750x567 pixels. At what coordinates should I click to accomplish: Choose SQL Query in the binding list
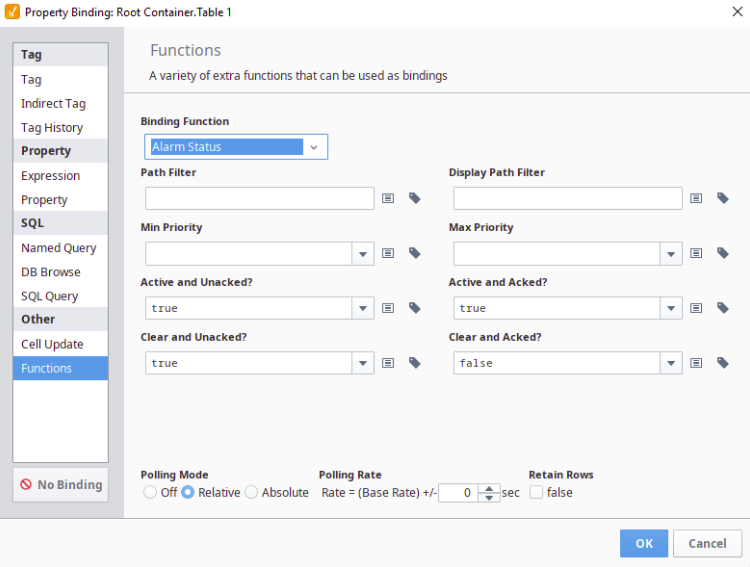tap(50, 296)
